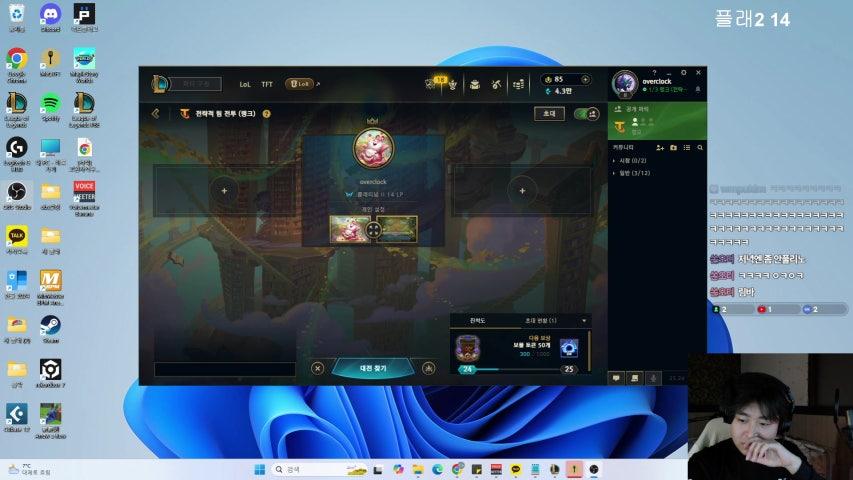Open the LoR launcher pill
This screenshot has width=853, height=480.
tap(299, 84)
